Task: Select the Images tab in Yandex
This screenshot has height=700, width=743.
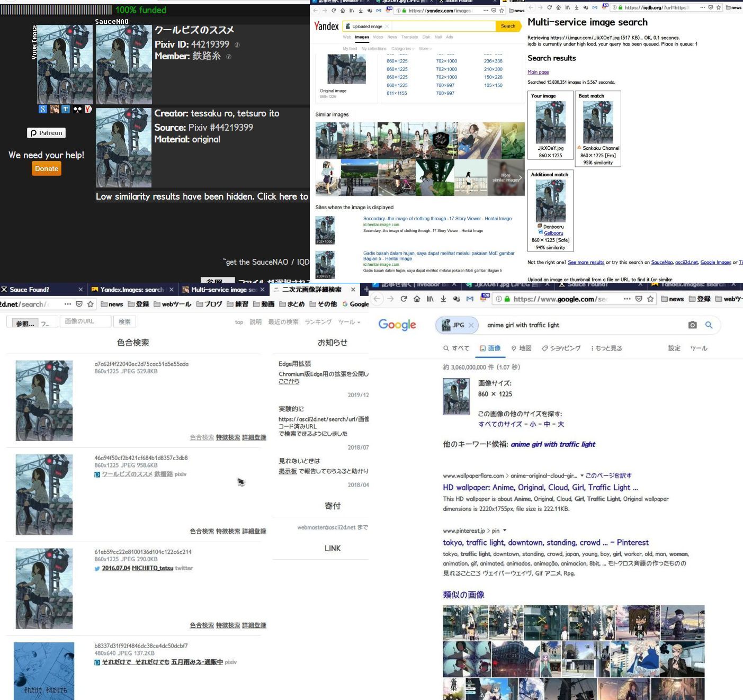Action: click(362, 37)
